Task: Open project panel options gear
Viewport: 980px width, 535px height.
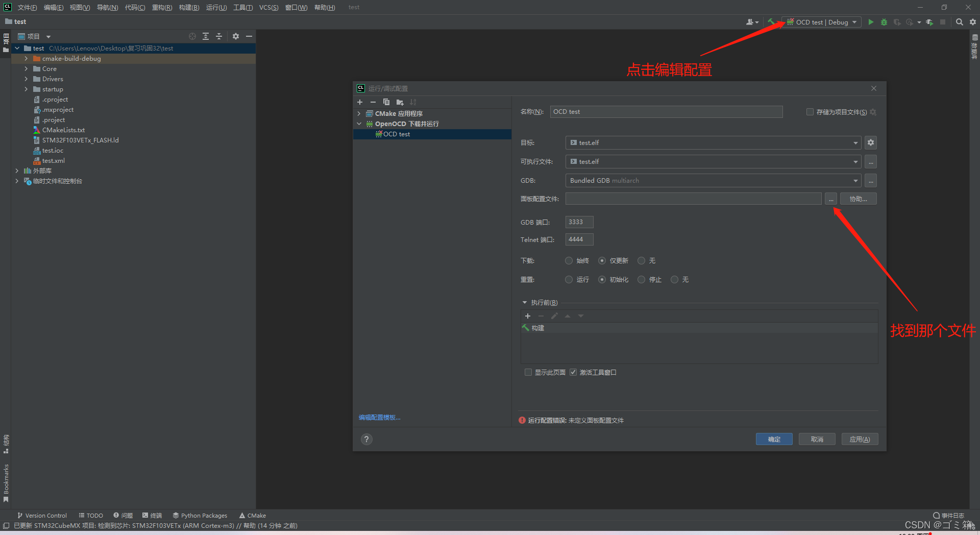Action: [236, 36]
